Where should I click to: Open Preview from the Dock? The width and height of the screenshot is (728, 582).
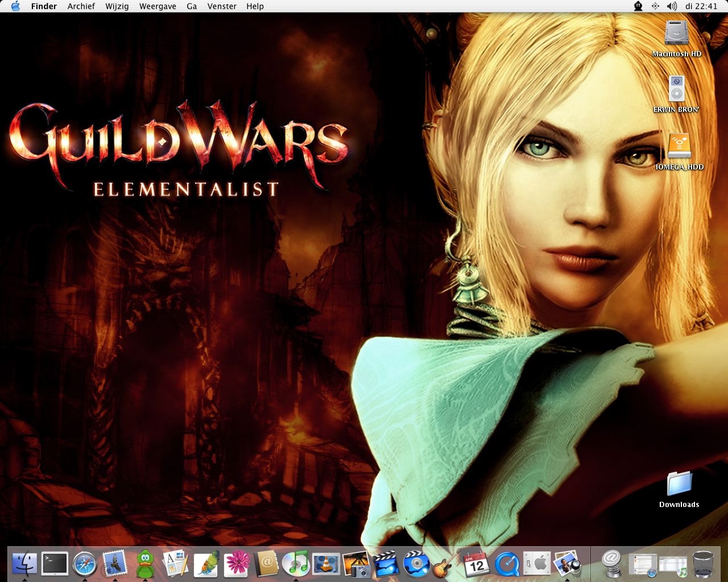567,564
